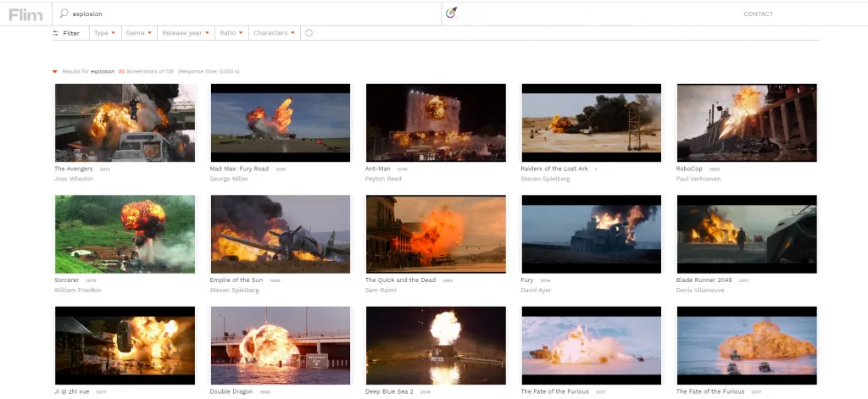
Task: Click Raiders of the Lost Ark title
Action: pyautogui.click(x=554, y=169)
